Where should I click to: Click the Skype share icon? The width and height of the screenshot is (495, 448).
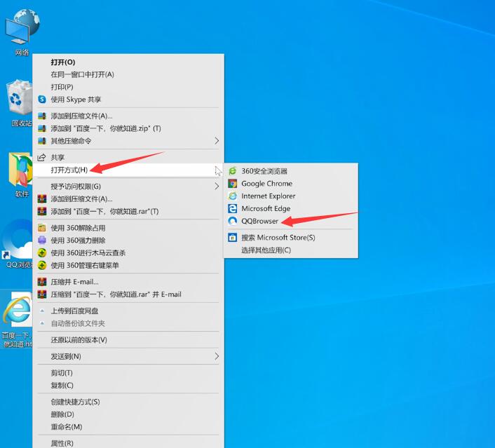coord(42,100)
